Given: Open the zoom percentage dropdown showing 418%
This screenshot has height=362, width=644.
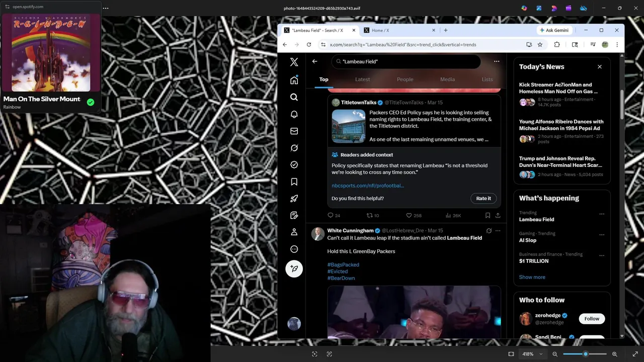Looking at the screenshot, I should pos(532,354).
